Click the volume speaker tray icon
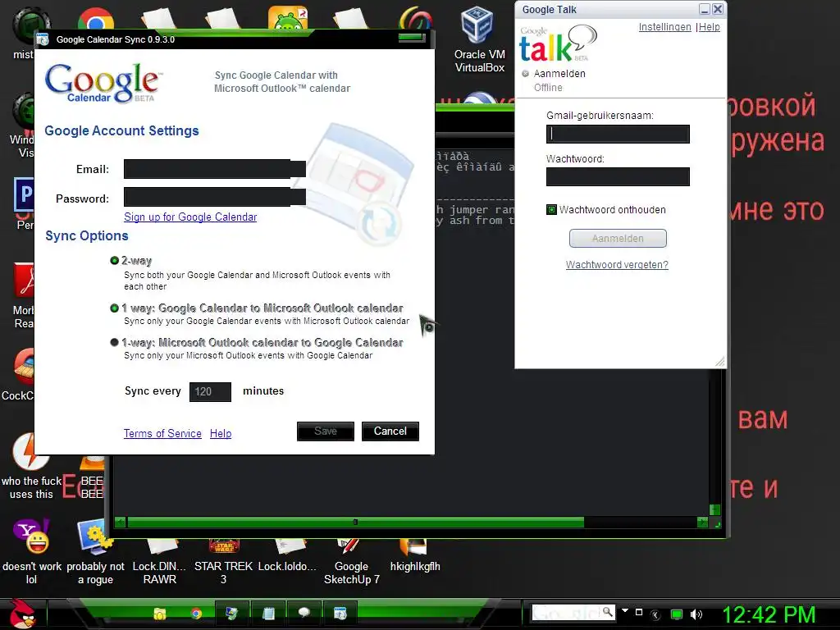 (696, 614)
